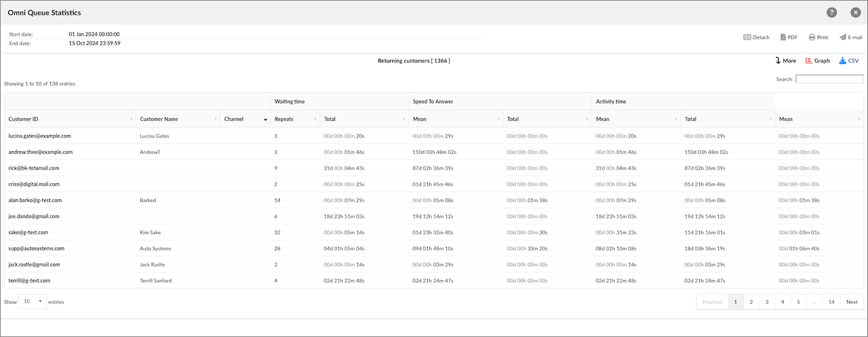Jump to page 14
This screenshot has width=868, height=337.
831,302
